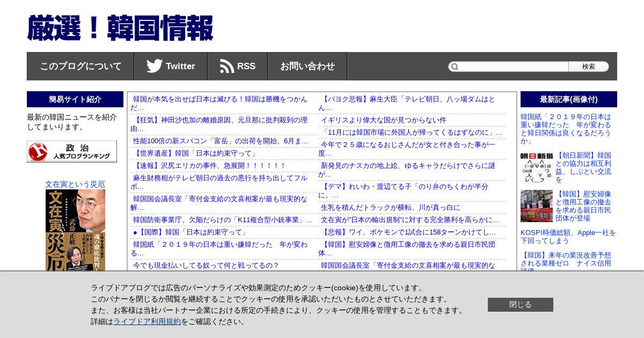Viewport: 644px width, 338px height.
Task: Click the 最新記事(画像付) sidebar heading
Action: tap(569, 99)
